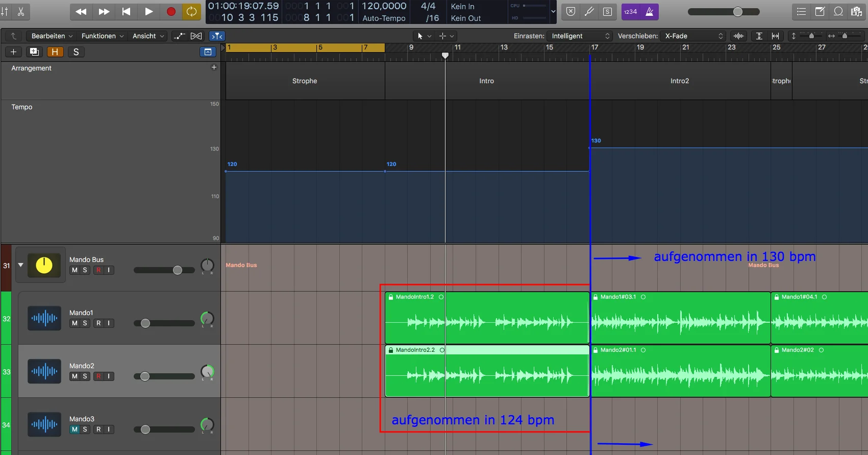
Task: Toggle Show Automation button
Action: click(x=179, y=36)
